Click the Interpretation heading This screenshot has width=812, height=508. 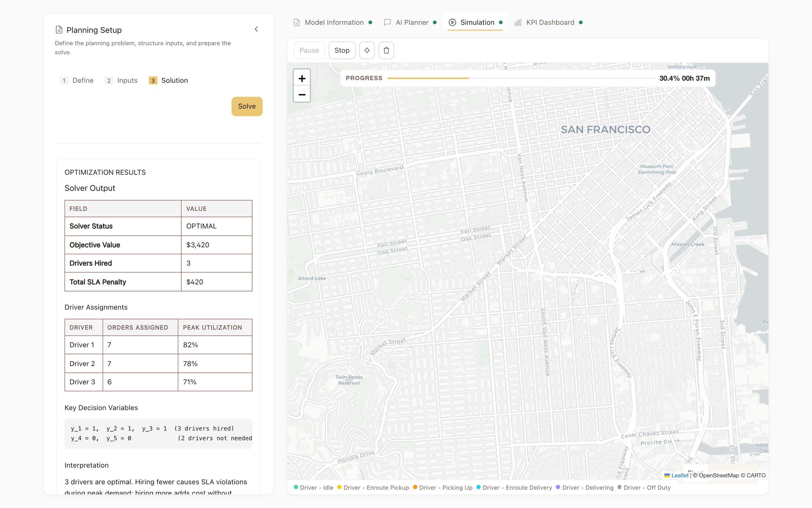(86, 465)
